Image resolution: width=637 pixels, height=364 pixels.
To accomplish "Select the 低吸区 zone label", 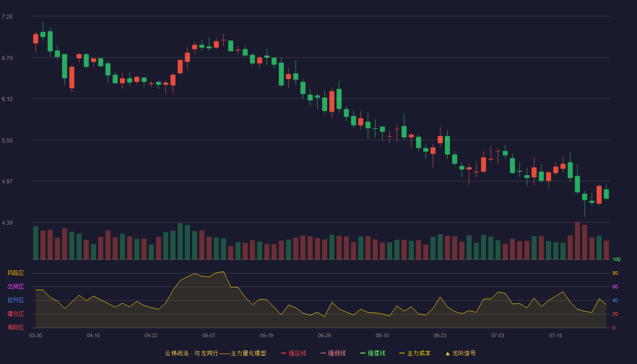I will (15, 327).
